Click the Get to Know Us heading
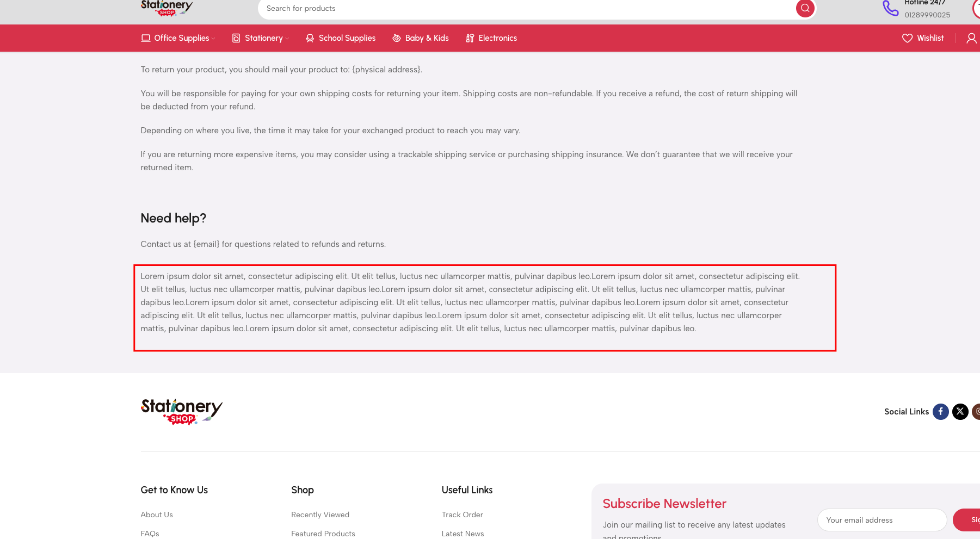This screenshot has width=980, height=539. coord(174,490)
